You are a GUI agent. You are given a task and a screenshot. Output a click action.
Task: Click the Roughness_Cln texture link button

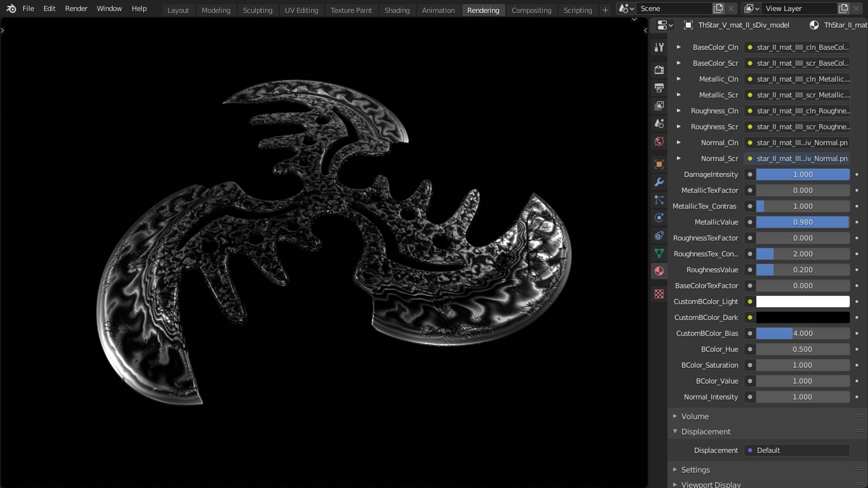click(x=797, y=111)
